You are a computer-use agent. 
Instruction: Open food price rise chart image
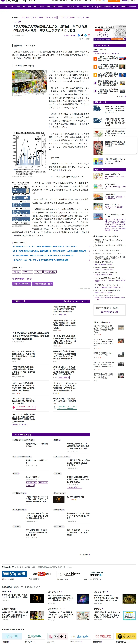(x=29, y=153)
